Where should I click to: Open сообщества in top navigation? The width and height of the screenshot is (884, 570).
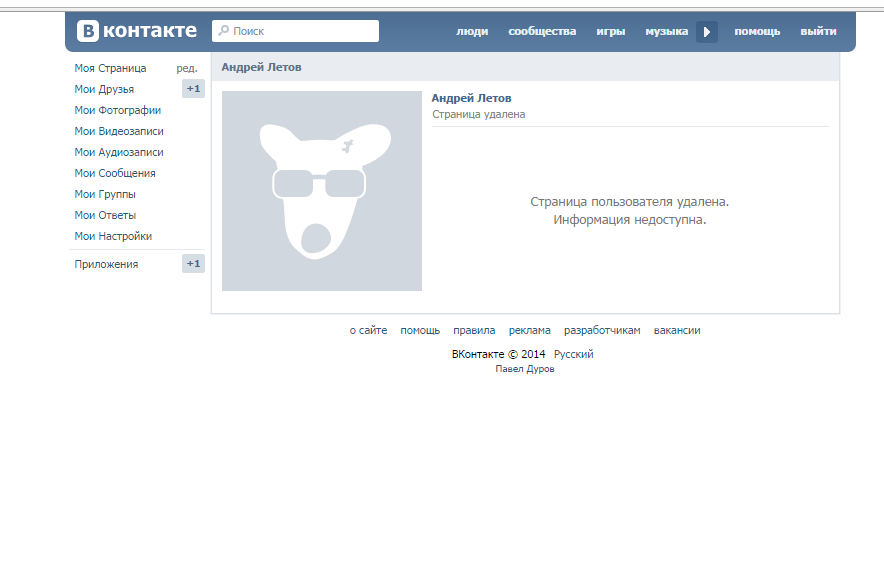542,32
